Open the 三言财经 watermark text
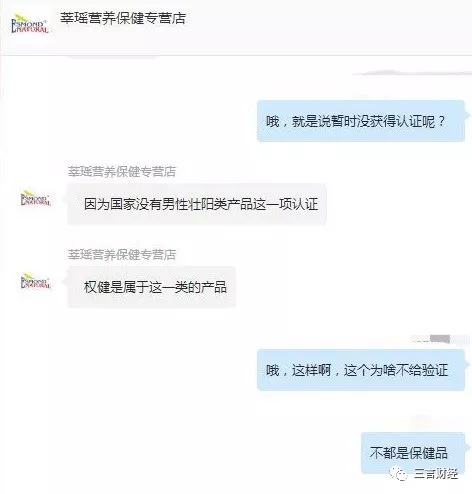Viewport: 472px width, 494px height. point(436,474)
